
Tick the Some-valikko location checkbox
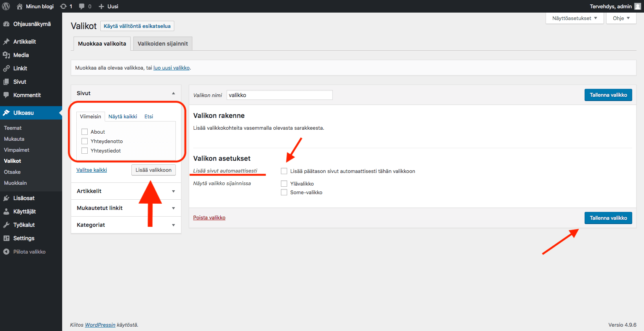pyautogui.click(x=284, y=192)
